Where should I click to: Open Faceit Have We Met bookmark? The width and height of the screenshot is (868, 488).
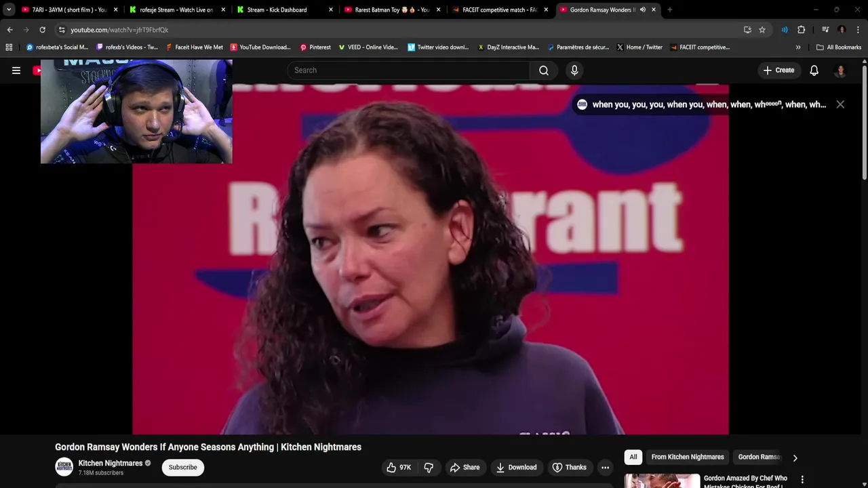tap(194, 47)
